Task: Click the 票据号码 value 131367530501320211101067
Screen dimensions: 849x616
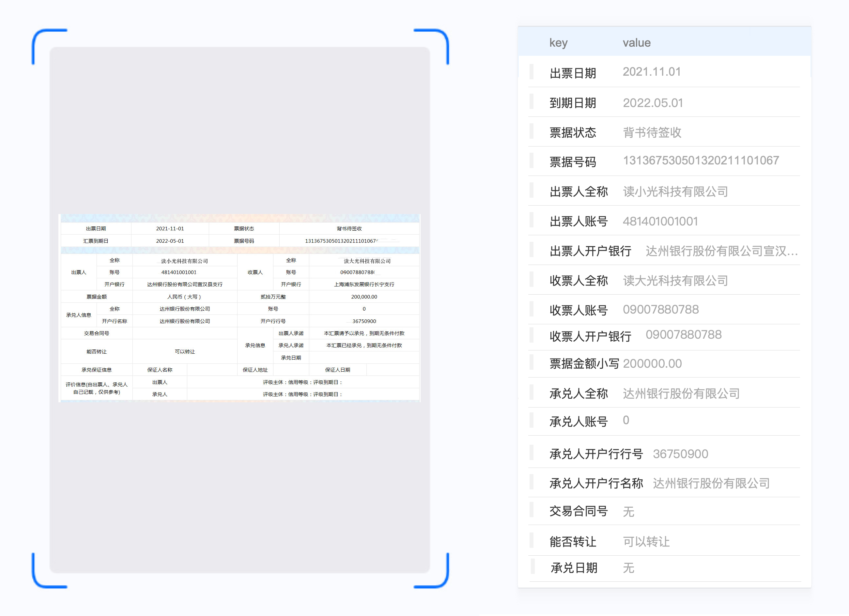Action: (x=701, y=161)
